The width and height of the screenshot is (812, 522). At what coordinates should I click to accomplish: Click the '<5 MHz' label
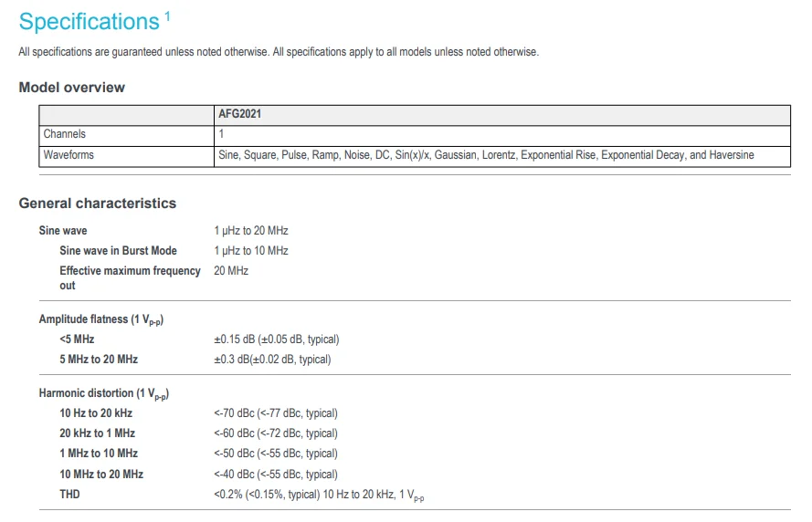[x=77, y=339]
